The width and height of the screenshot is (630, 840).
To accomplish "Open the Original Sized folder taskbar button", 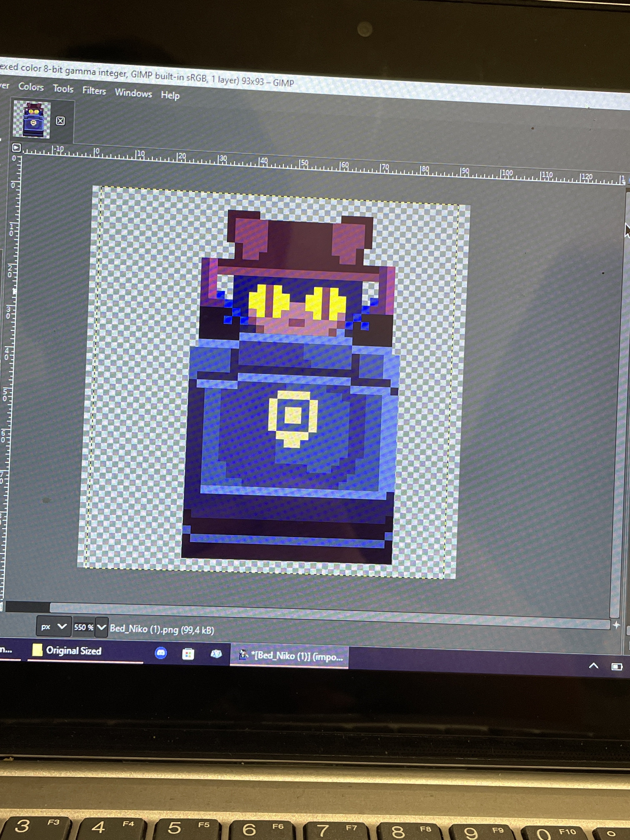I will (85, 650).
